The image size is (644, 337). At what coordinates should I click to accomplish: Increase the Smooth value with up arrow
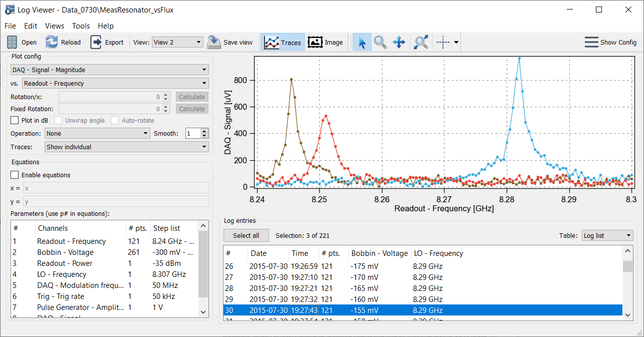click(204, 131)
